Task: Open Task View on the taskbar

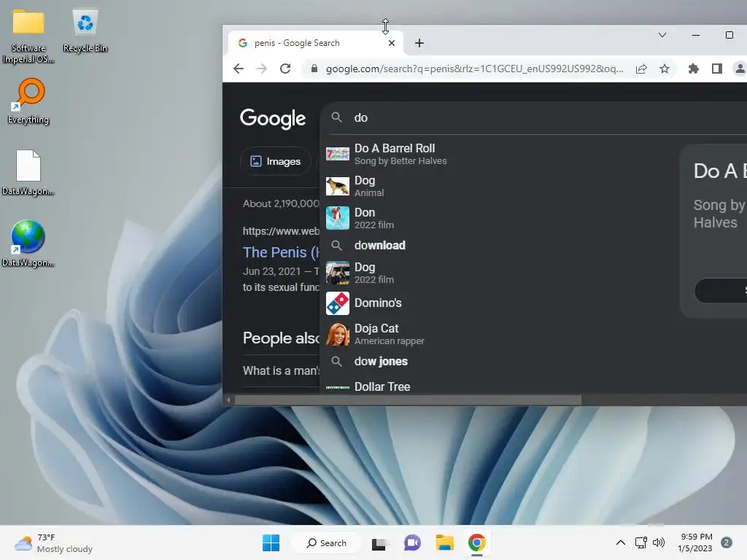Action: [379, 542]
